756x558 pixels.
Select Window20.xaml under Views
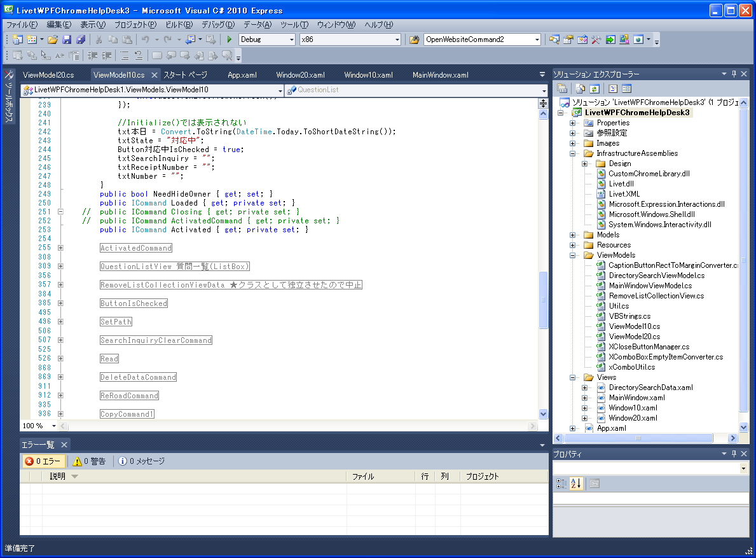coord(633,418)
